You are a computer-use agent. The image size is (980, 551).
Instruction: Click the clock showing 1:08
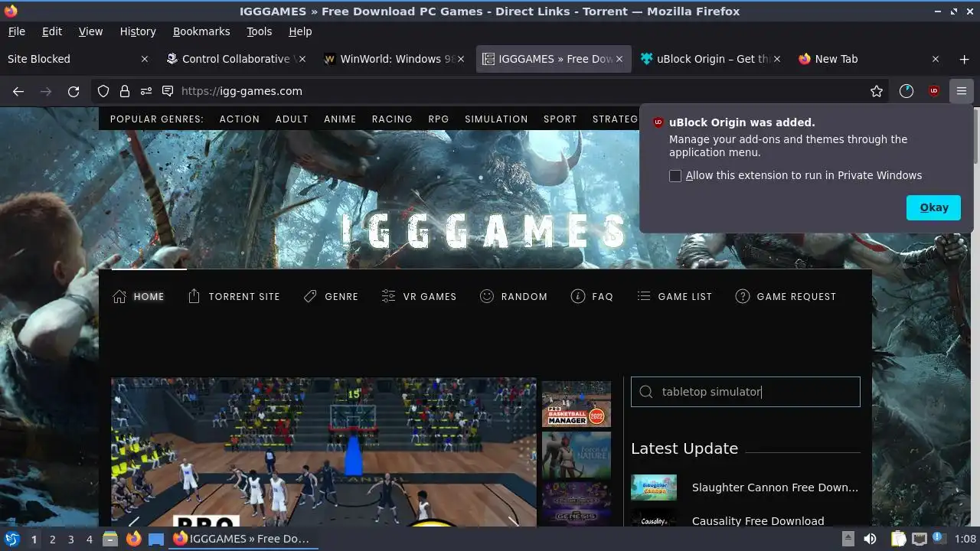coord(965,539)
